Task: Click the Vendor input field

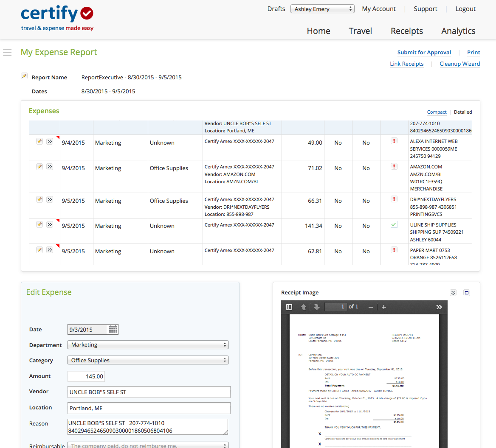Action: click(149, 392)
